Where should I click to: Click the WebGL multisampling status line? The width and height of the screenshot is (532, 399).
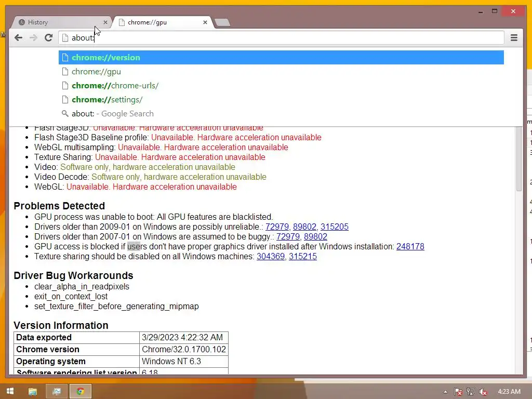[161, 147]
